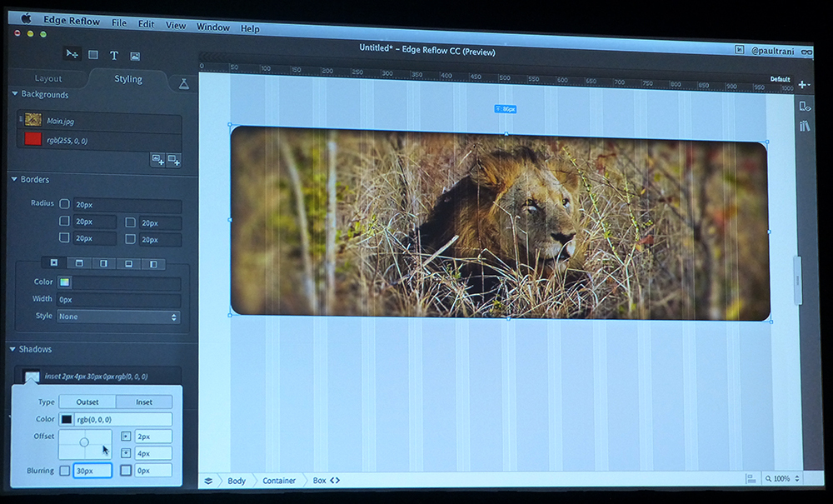833x504 pixels.
Task: Click the red rgb(255, 0, 0) background swatch
Action: pos(33,140)
